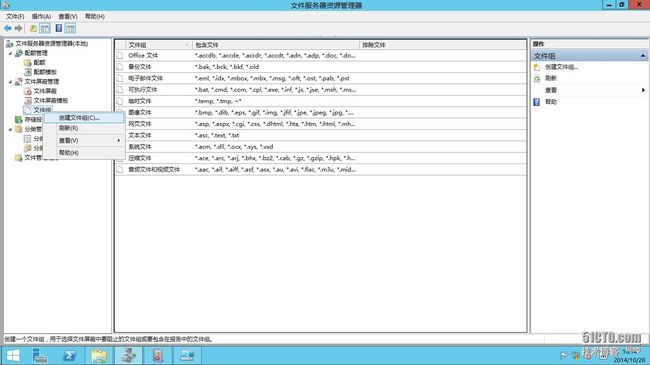Click the Forward arrow toolbar button
This screenshot has width=650, height=365.
point(18,28)
